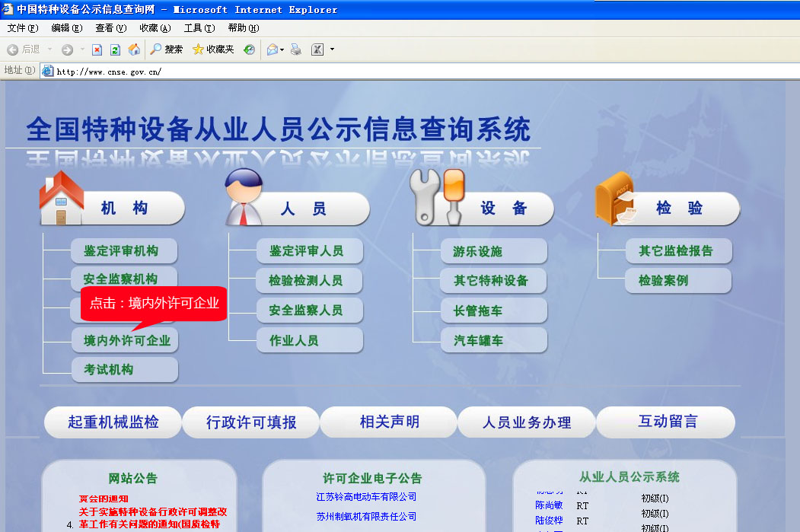
Task: Open the 江苏铃高电动车有限公司 announcement link
Action: coord(366,497)
